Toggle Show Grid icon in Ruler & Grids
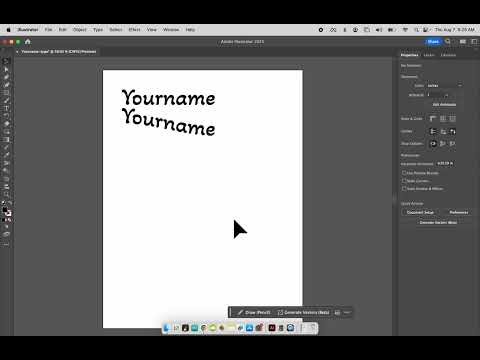 [x=443, y=119]
